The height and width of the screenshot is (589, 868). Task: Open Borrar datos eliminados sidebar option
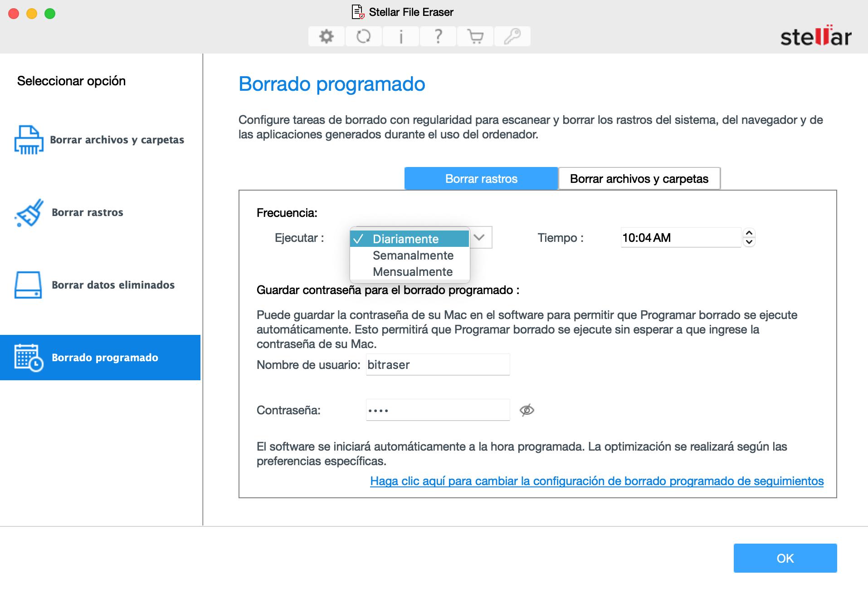[100, 285]
